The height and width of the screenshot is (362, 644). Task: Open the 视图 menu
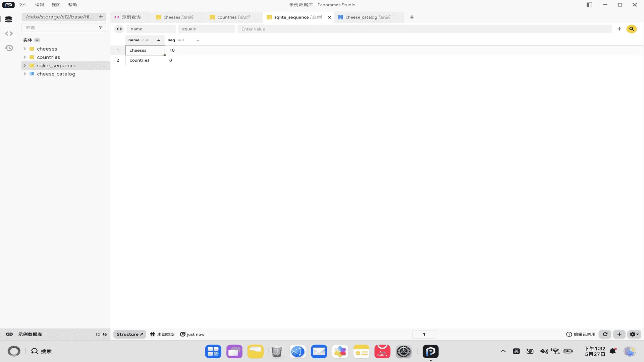click(x=56, y=5)
